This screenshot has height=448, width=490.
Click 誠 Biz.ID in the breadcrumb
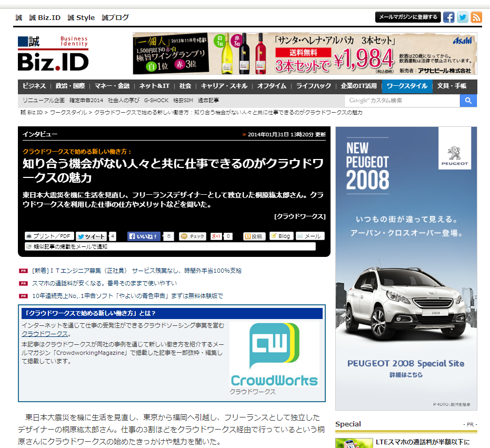point(32,113)
